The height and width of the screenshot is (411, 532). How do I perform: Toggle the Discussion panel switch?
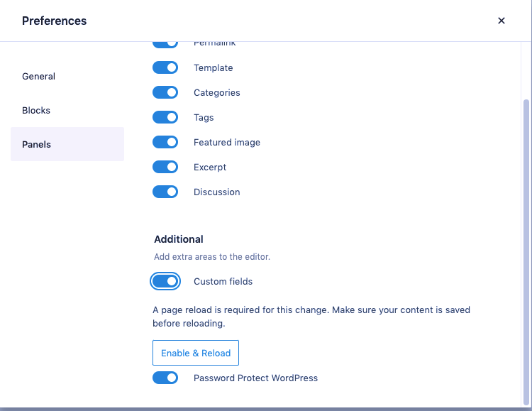tap(165, 192)
